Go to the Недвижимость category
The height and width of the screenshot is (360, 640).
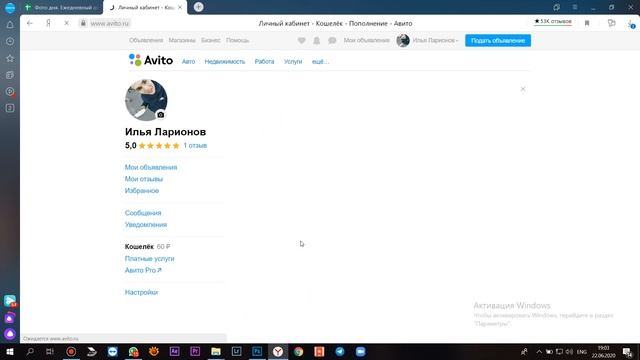click(x=225, y=62)
